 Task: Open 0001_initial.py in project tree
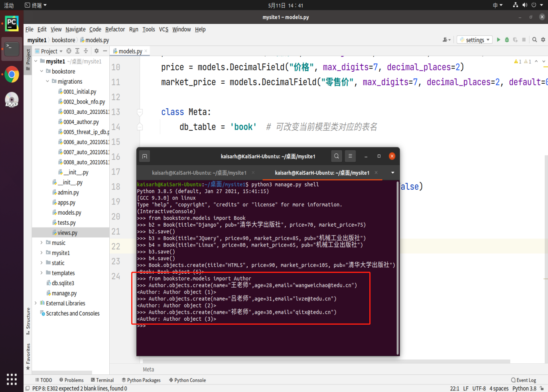pos(77,92)
